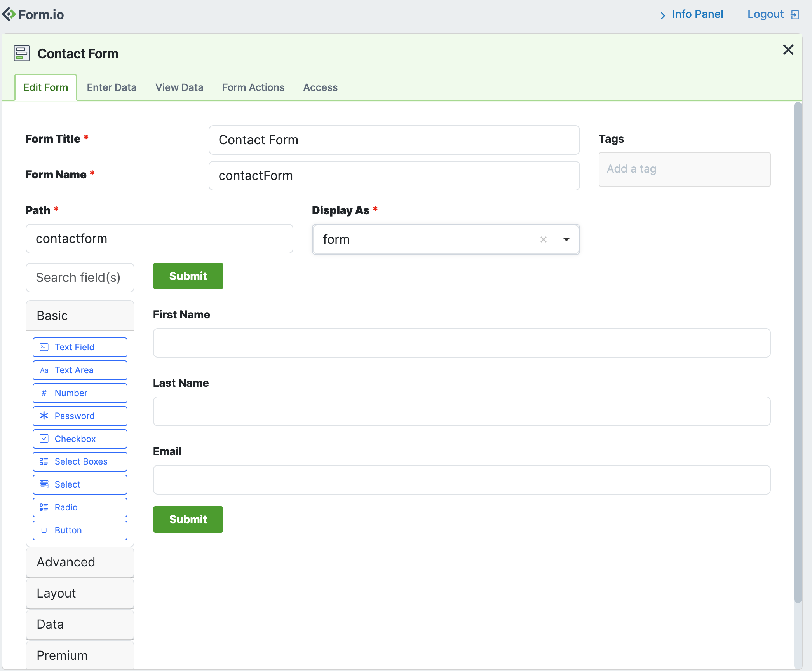812x671 pixels.
Task: Select the Text Area component icon
Action: [44, 370]
